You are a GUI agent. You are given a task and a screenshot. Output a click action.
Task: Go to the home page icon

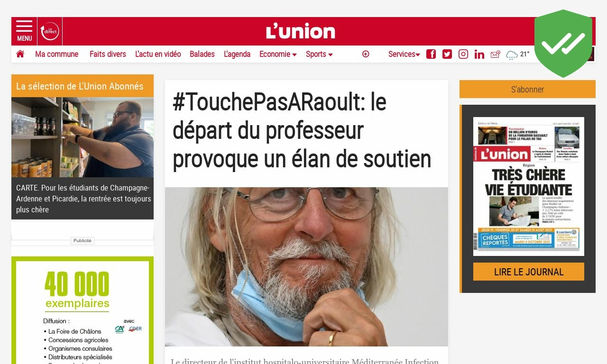point(20,54)
